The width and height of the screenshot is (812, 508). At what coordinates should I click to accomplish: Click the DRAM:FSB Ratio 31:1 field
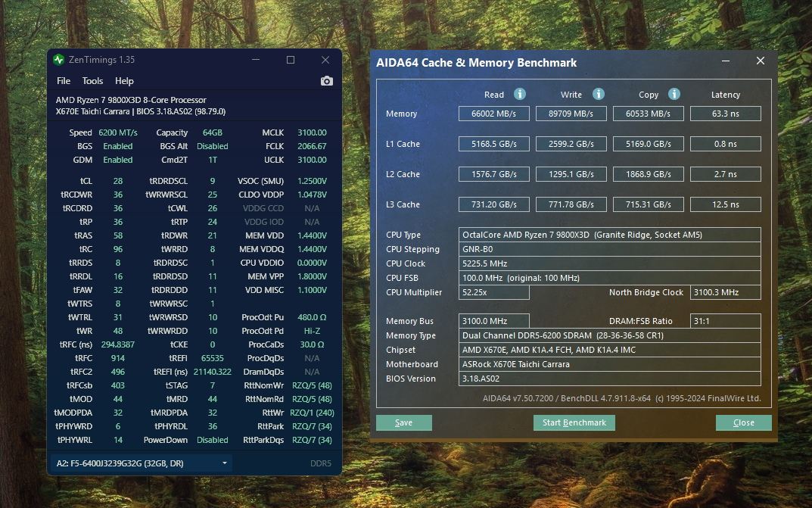[726, 321]
